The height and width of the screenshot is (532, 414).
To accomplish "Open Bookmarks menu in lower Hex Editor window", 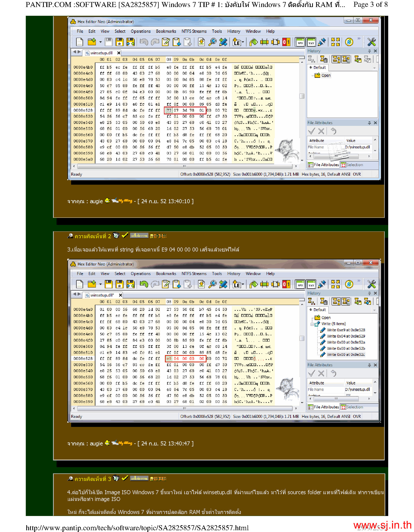I will [x=166, y=274].
